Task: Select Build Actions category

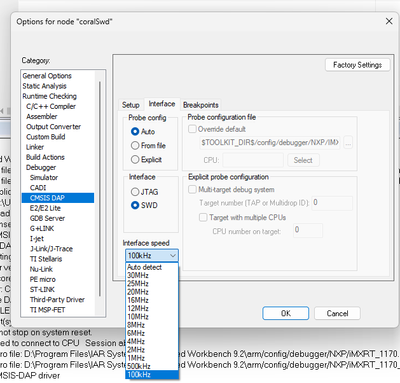Action: [x=45, y=157]
